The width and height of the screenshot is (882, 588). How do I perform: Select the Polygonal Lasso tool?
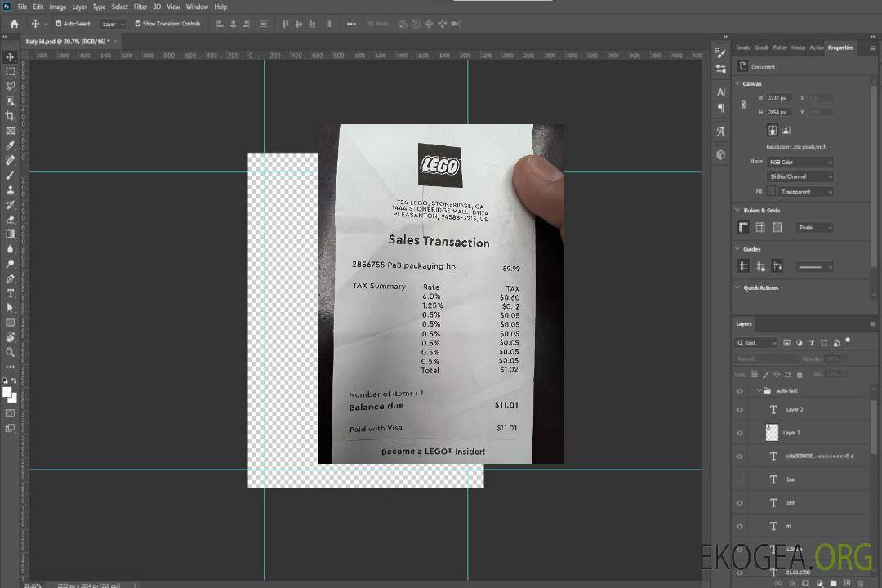click(10, 86)
